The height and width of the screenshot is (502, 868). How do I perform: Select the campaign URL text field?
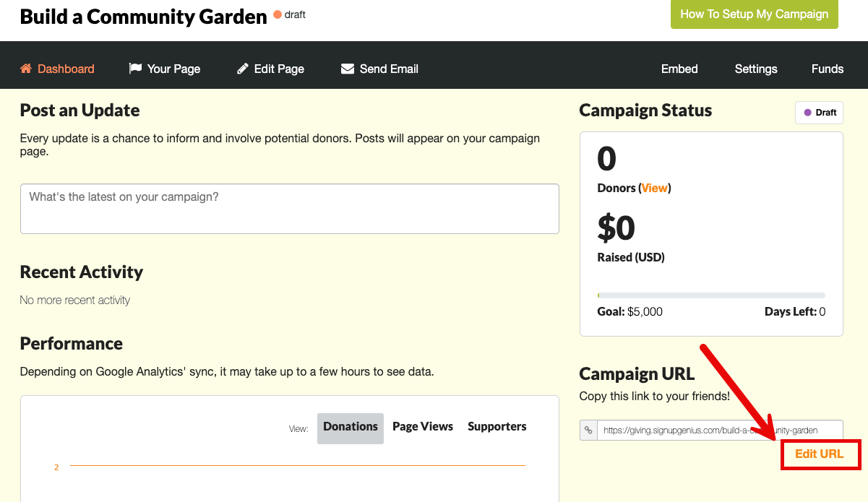[720, 430]
